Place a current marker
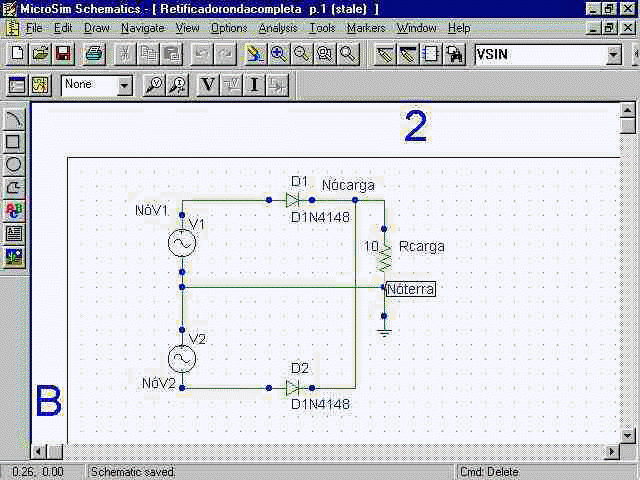 (178, 85)
